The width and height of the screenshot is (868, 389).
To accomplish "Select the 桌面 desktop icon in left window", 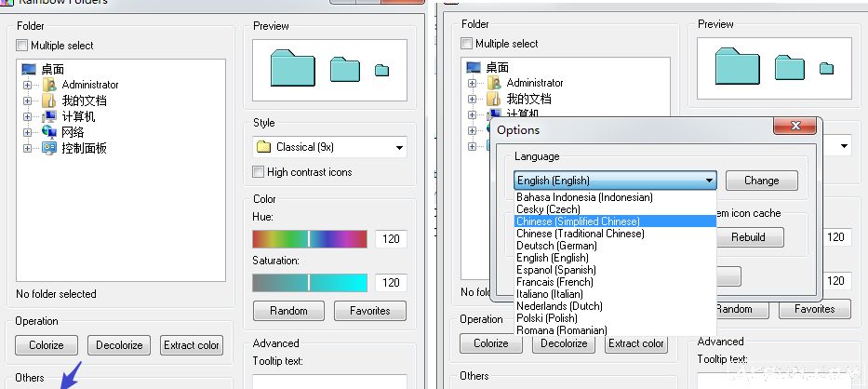I will pyautogui.click(x=29, y=69).
